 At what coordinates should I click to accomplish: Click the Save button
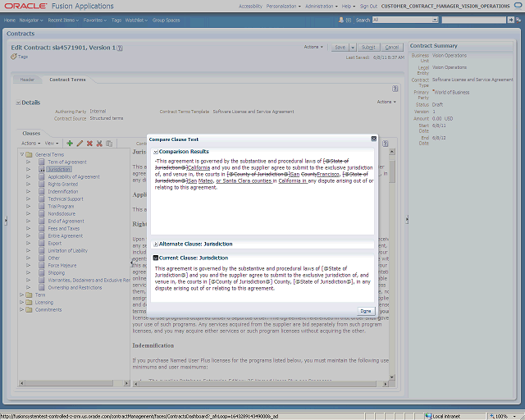point(340,48)
